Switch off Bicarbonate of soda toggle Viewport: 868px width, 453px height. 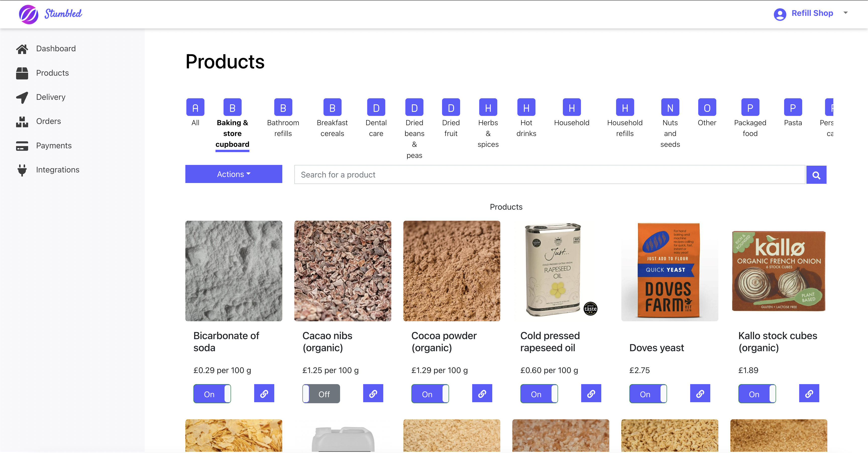tap(212, 394)
